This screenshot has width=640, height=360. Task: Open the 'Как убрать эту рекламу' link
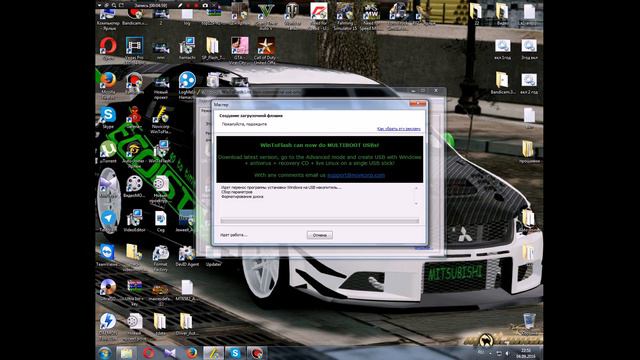(x=398, y=129)
